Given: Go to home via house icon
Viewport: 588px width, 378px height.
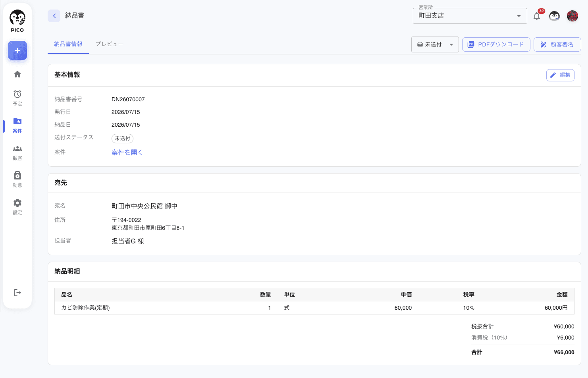Looking at the screenshot, I should click(17, 74).
